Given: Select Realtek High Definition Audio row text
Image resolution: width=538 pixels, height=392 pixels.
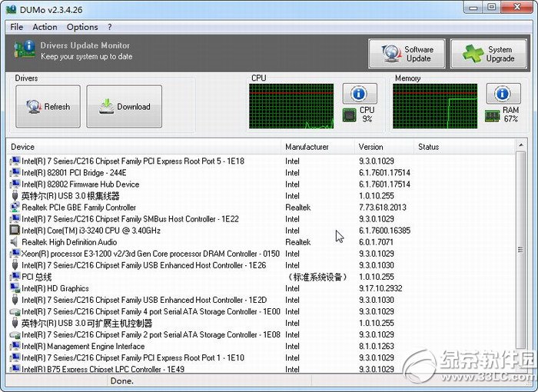Looking at the screenshot, I should 69,242.
